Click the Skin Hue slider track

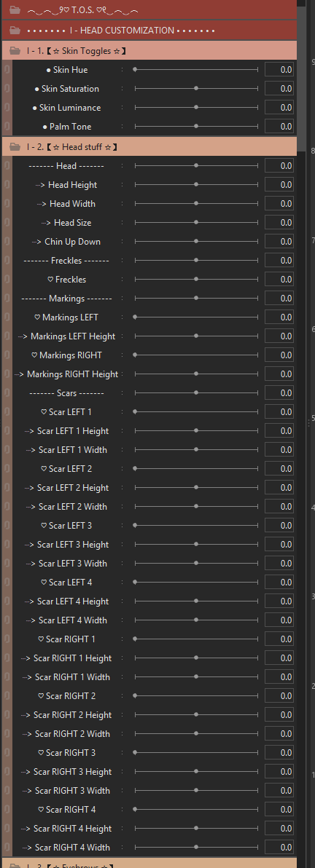pos(196,70)
